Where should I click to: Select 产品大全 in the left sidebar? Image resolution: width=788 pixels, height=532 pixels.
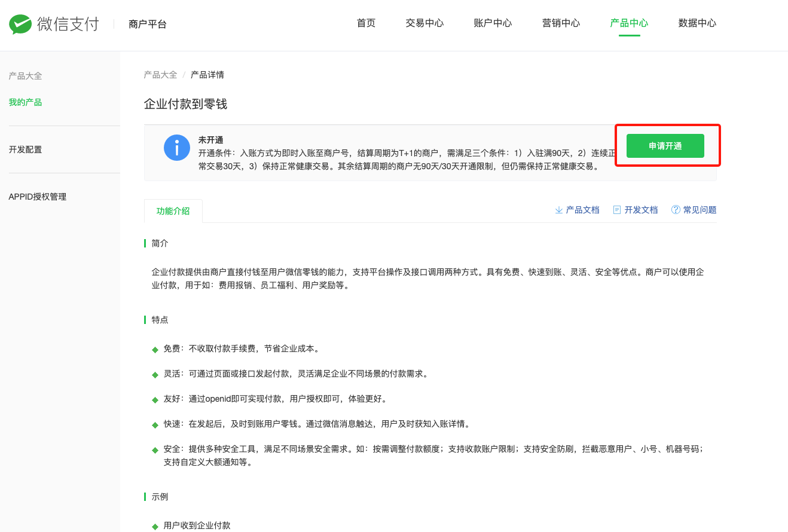tap(25, 76)
